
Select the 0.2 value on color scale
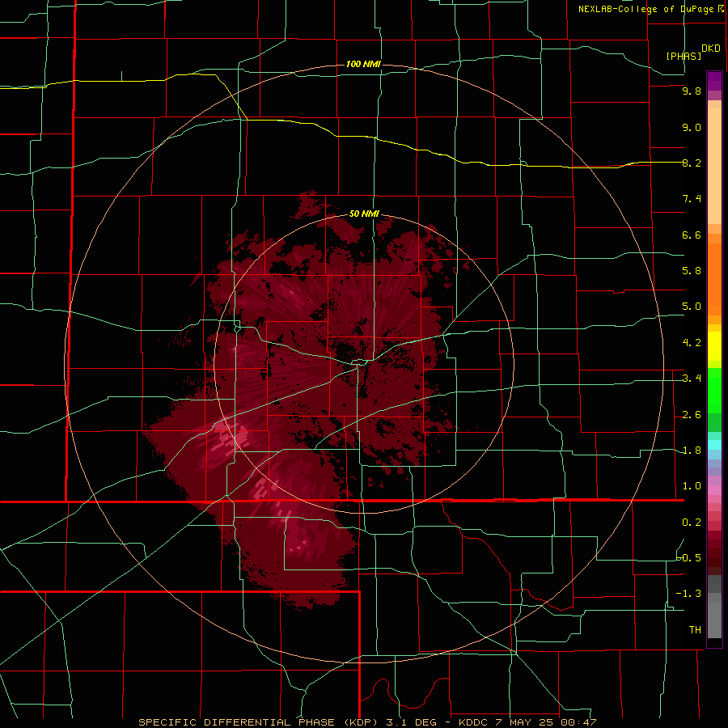[x=692, y=523]
